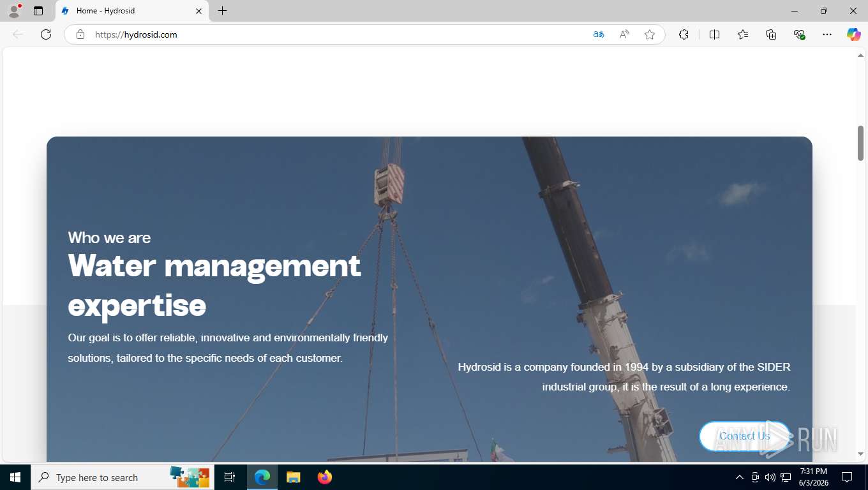This screenshot has width=868, height=490.
Task: Click the Contact Us button
Action: tap(745, 436)
